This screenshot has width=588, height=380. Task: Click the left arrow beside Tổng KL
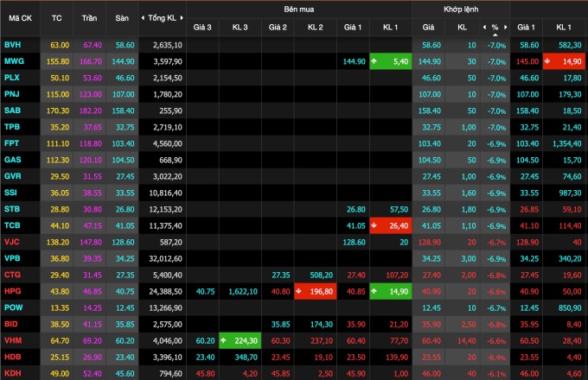143,18
